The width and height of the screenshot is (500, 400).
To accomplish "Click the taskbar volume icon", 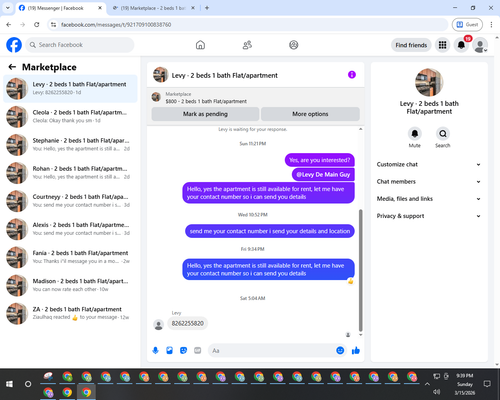I will (437, 392).
